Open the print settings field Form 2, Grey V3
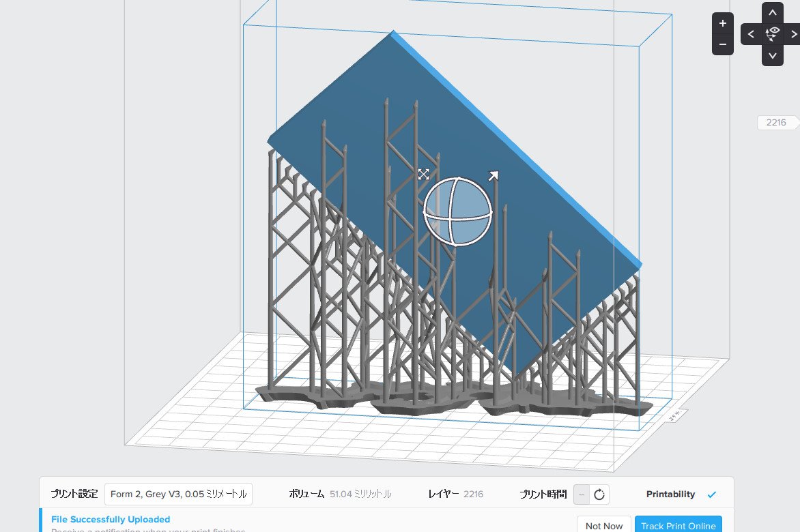Screen dimensions: 800x532 pos(178,494)
